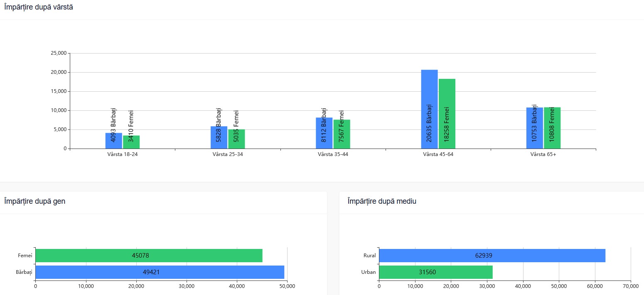Click the 10753 Bărbați bar for Vârsta 65+
Viewport: 644px width, 295px height.
point(534,128)
